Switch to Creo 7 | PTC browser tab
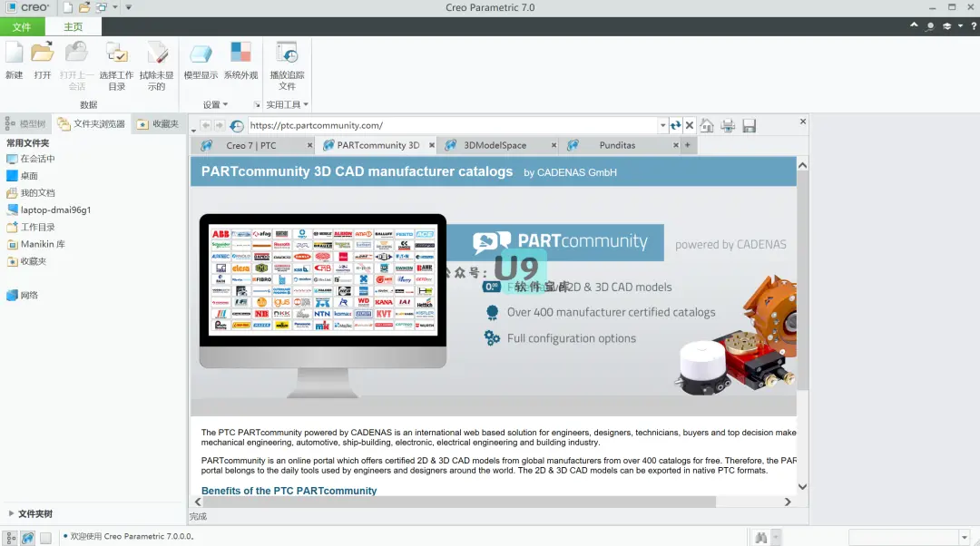Image resolution: width=980 pixels, height=546 pixels. click(x=250, y=145)
